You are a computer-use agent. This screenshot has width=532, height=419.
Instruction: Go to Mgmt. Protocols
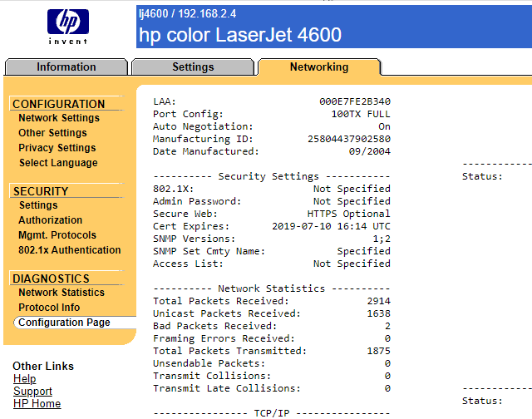tap(57, 234)
